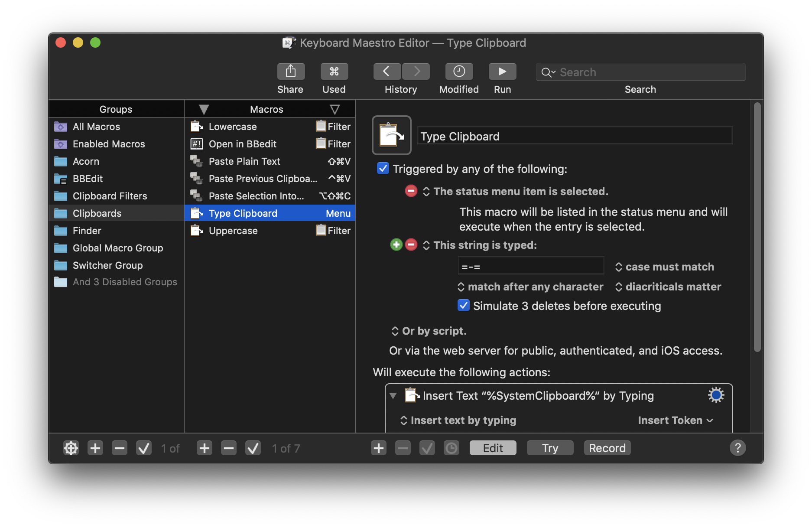The image size is (812, 528).
Task: Click the Share icon in the toolbar
Action: click(290, 71)
